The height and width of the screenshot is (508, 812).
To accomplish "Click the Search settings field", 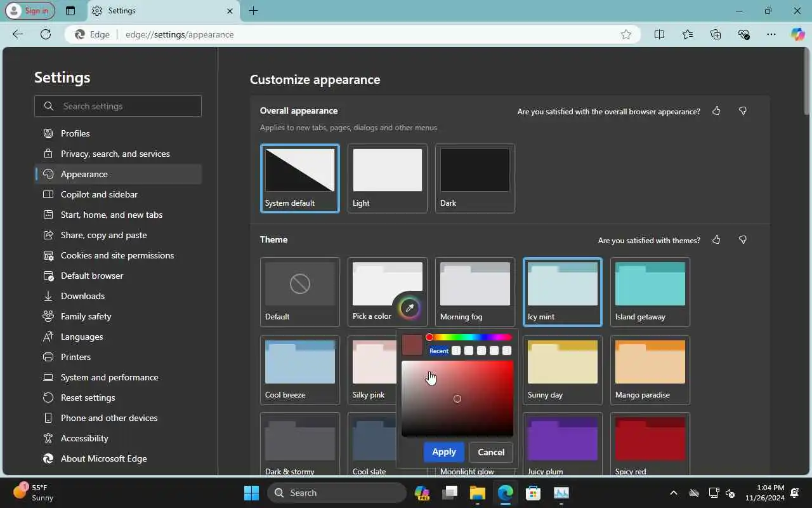I will pos(118,106).
